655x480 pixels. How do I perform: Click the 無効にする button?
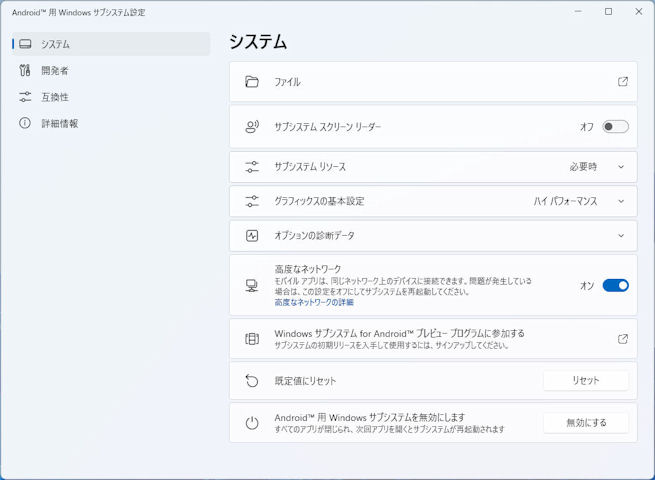(x=586, y=423)
